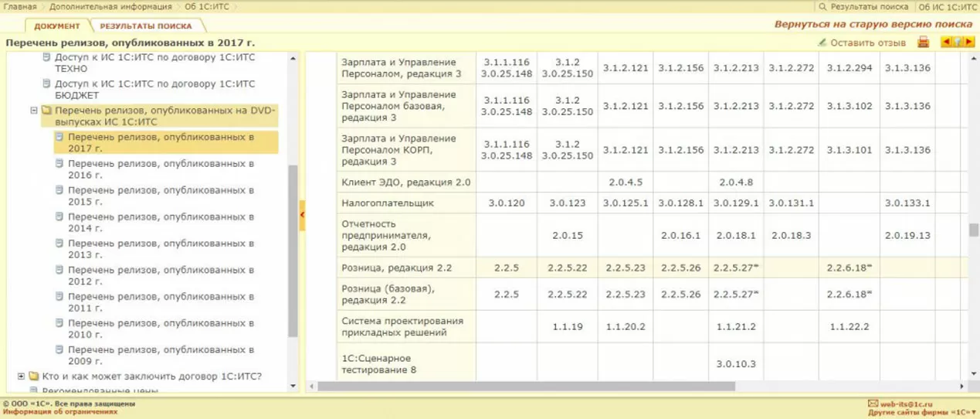The width and height of the screenshot is (980, 419).
Task: Click folder icon of Кто и как может заключить
Action: click(33, 376)
